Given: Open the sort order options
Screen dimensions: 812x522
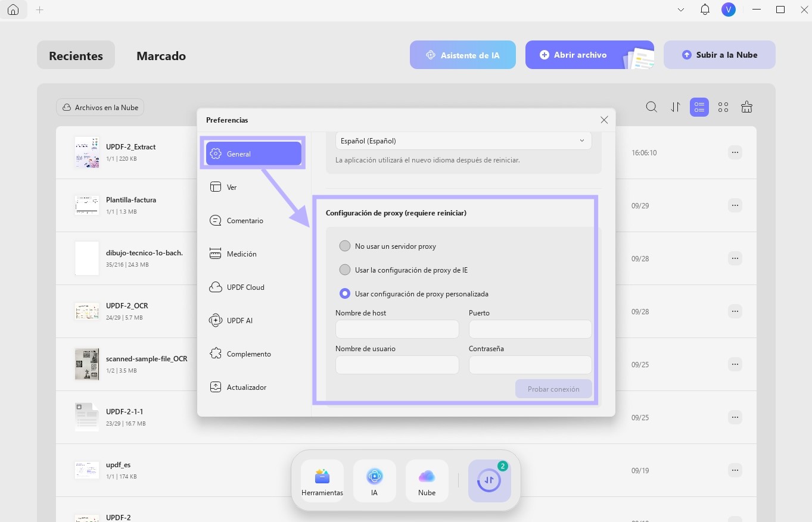Looking at the screenshot, I should [x=676, y=107].
